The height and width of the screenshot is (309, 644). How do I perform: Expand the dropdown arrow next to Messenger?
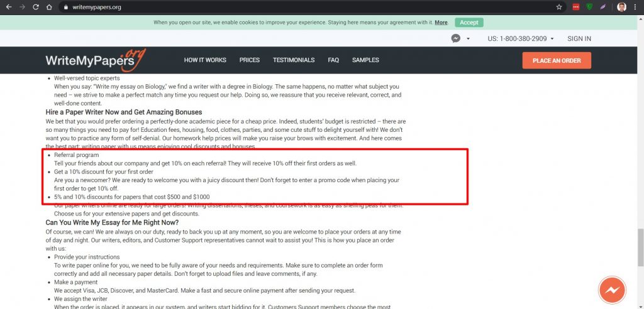point(468,38)
